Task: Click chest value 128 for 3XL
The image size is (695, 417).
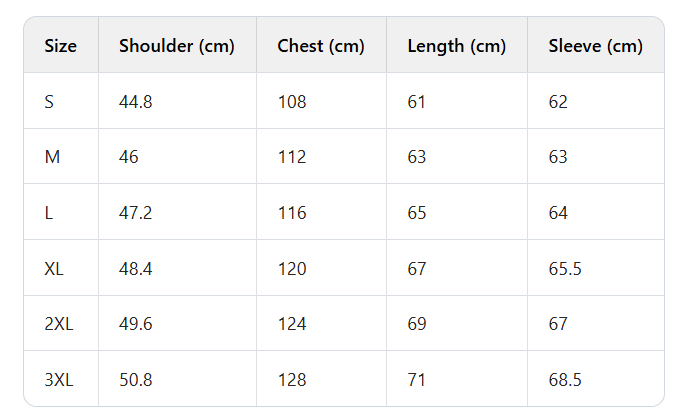Action: tap(292, 380)
